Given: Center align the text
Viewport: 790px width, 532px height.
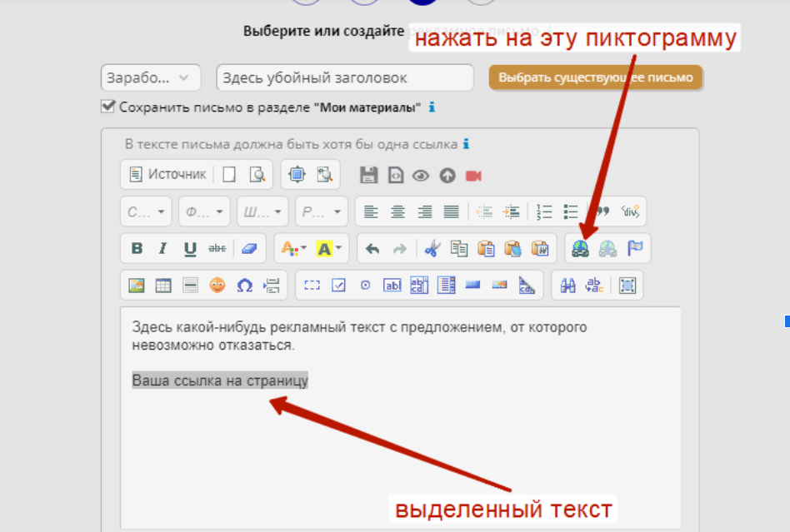Looking at the screenshot, I should 398,212.
